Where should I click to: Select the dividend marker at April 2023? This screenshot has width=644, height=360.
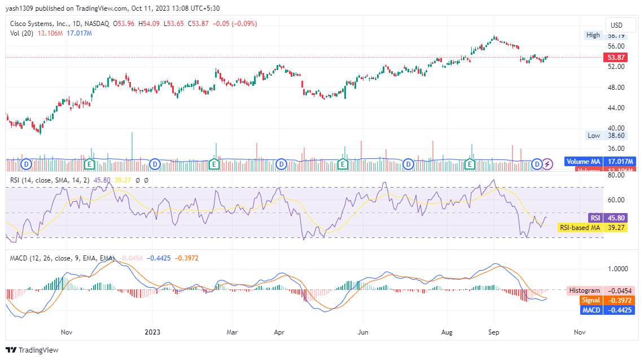[281, 164]
